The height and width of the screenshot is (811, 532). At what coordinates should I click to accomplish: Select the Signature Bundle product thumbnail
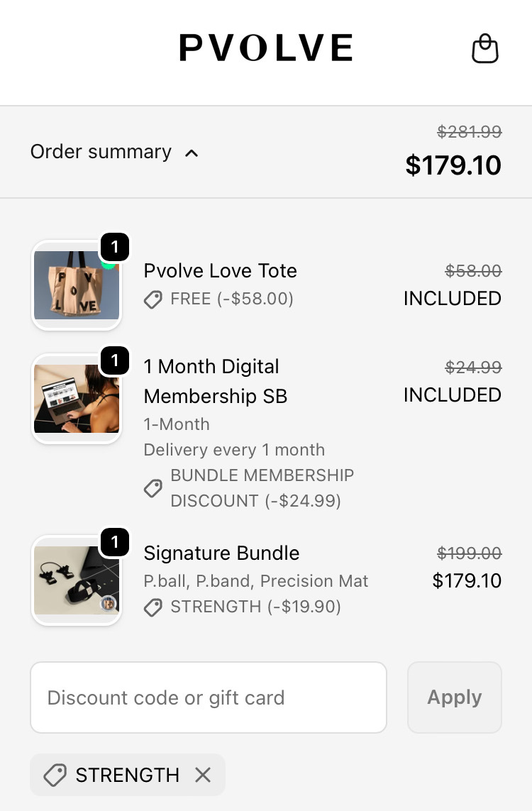pos(77,580)
